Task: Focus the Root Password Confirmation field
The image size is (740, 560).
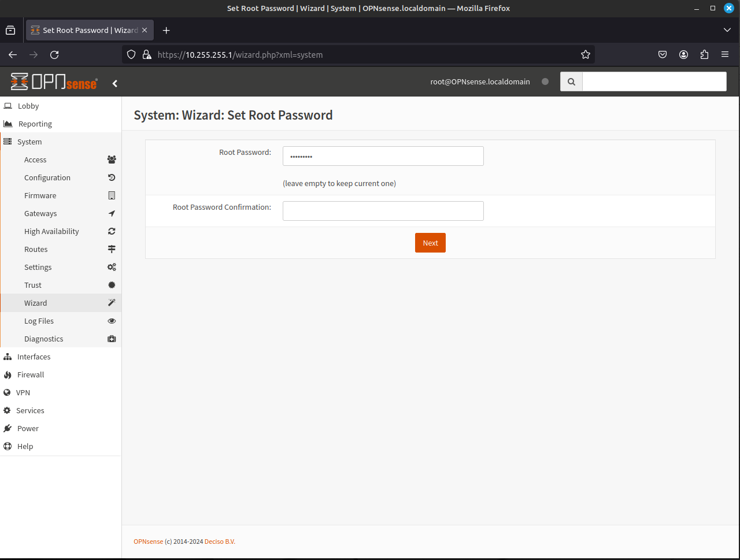Action: [x=383, y=211]
